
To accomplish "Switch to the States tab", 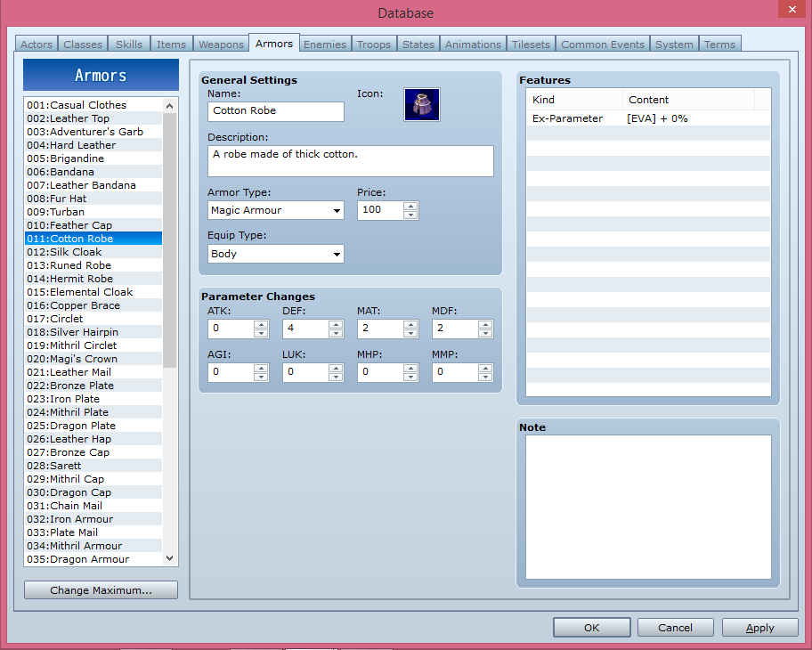I will (x=418, y=44).
